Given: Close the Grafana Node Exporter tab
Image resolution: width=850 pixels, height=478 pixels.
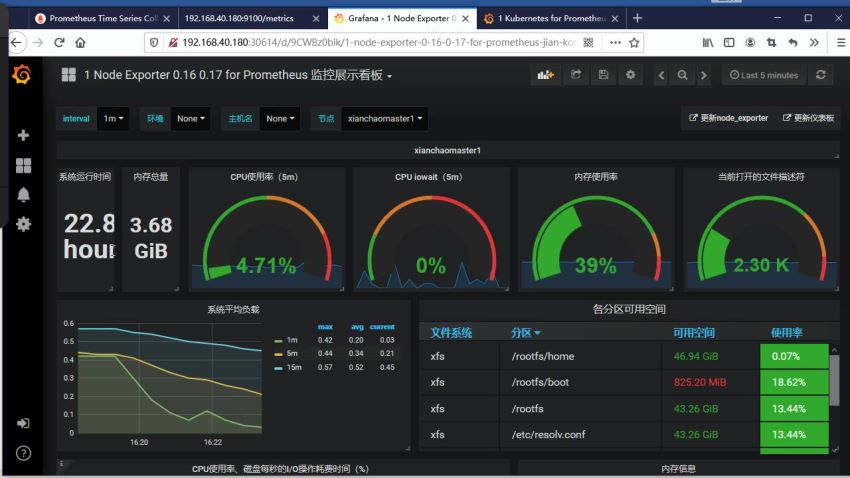Looking at the screenshot, I should 465,18.
